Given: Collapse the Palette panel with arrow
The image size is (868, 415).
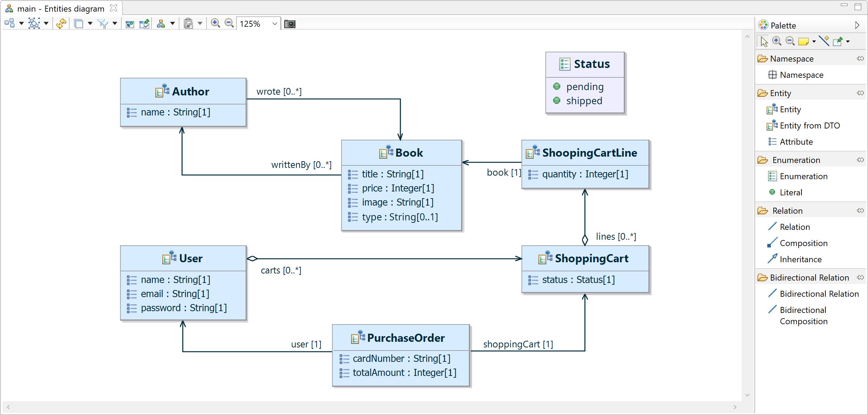Looking at the screenshot, I should pos(857,25).
